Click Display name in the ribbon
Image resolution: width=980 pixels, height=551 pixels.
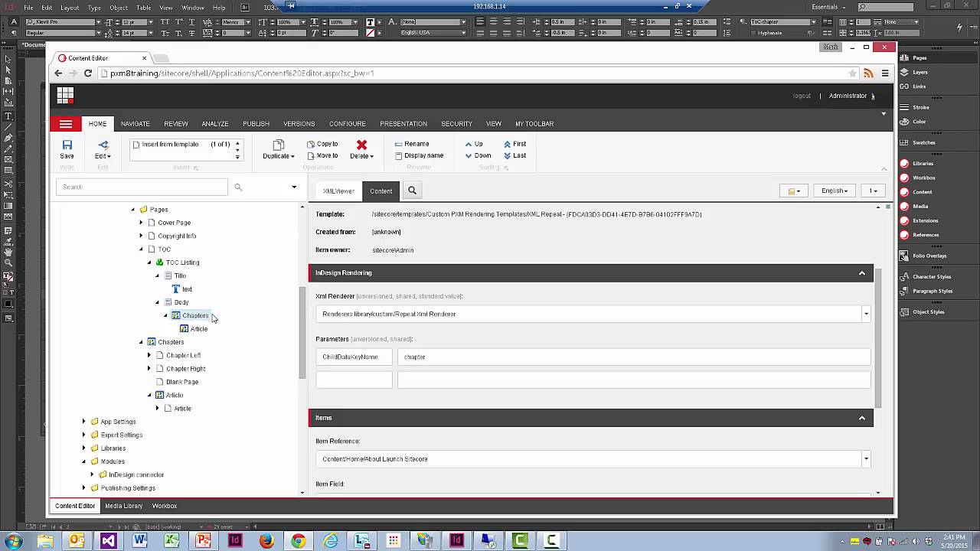[x=419, y=155]
